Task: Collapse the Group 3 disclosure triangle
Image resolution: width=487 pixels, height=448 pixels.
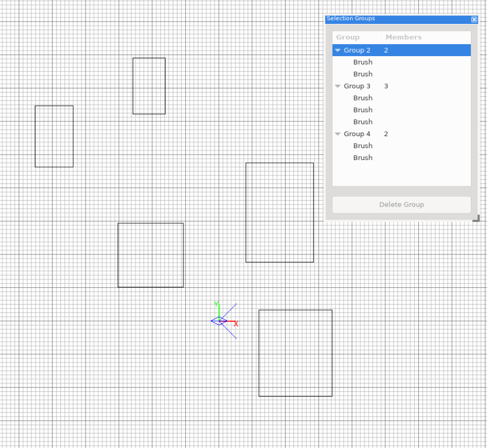Action: [x=338, y=87]
